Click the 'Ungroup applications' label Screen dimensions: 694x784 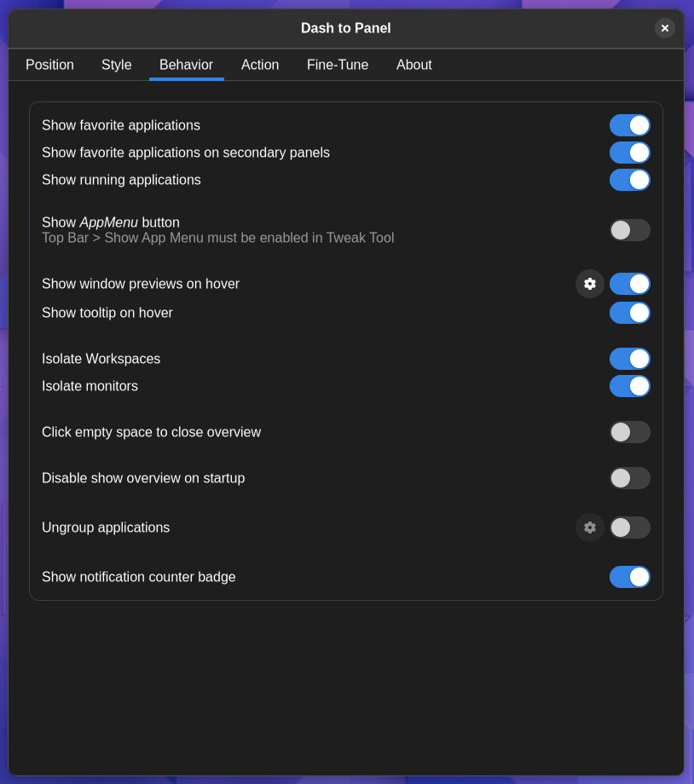[x=106, y=527]
